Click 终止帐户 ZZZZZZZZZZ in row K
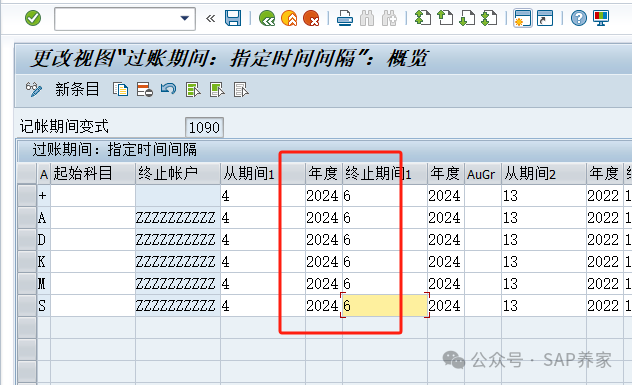The width and height of the screenshot is (632, 385). pyautogui.click(x=178, y=262)
